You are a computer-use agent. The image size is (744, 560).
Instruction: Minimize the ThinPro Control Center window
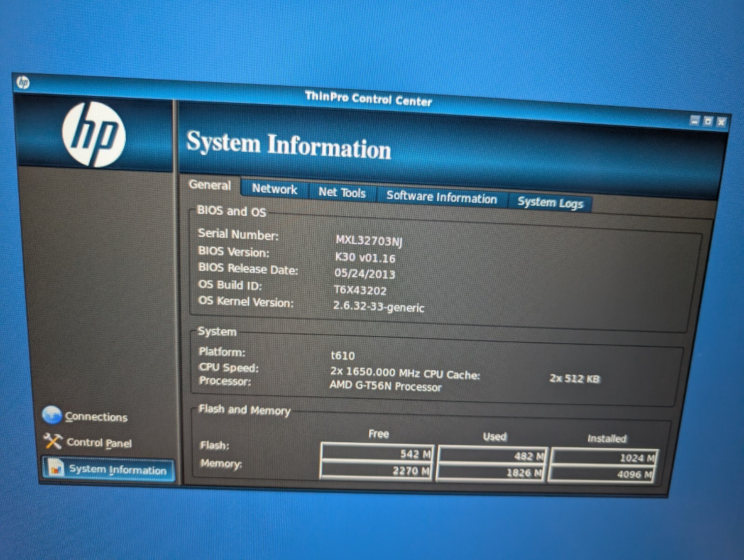point(694,120)
